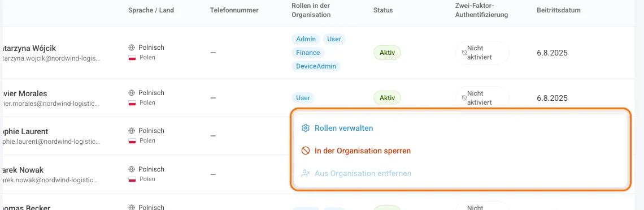Click Polish flag in Sophie Laurent row

point(132,141)
